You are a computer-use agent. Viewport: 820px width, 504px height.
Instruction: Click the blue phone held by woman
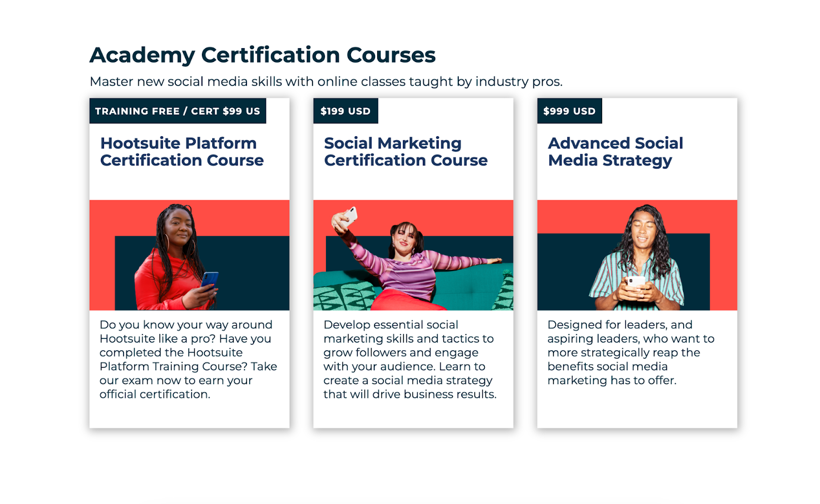click(x=210, y=280)
